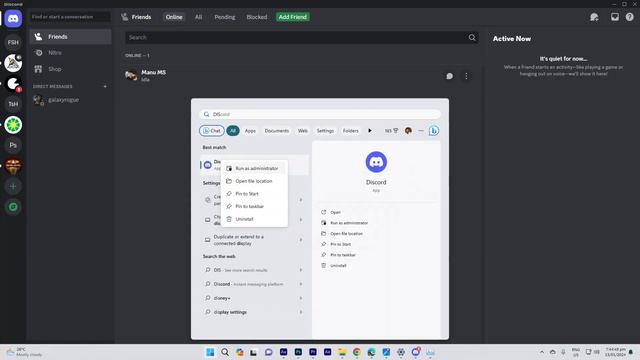The image size is (640, 360).
Task: Open Discord home via the Discord logo icon
Action: coord(13,19)
